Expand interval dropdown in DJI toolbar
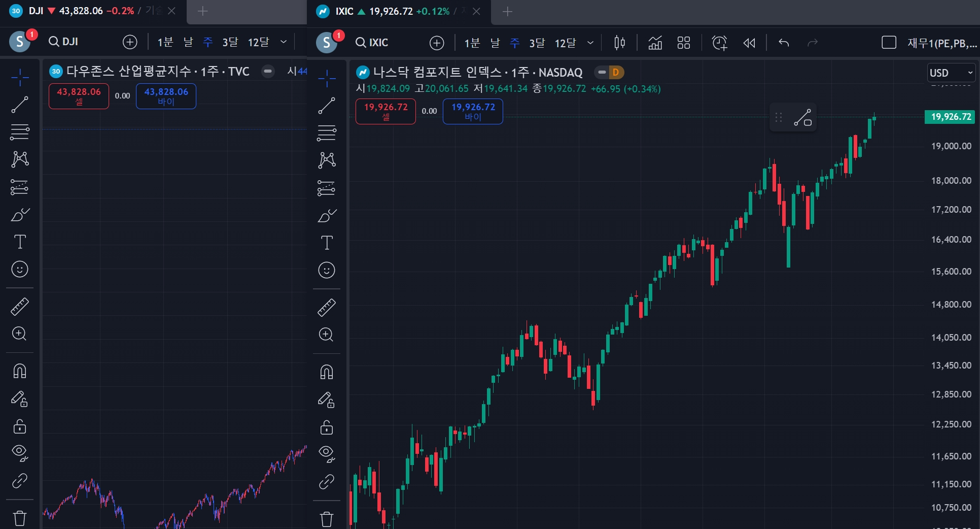Viewport: 980px width, 529px height. click(x=284, y=42)
